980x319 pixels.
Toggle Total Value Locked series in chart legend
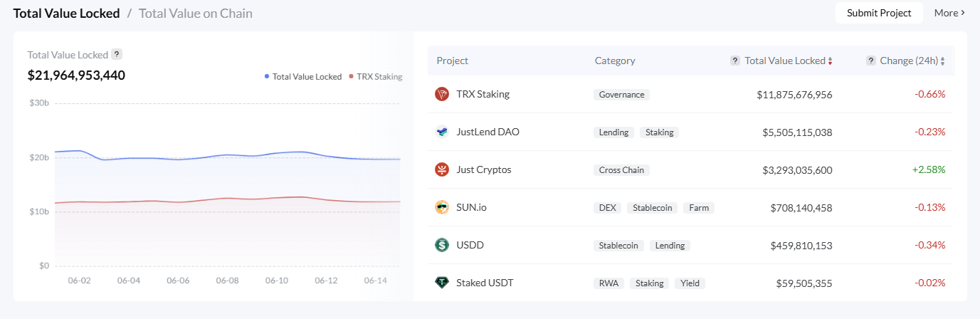(x=302, y=76)
